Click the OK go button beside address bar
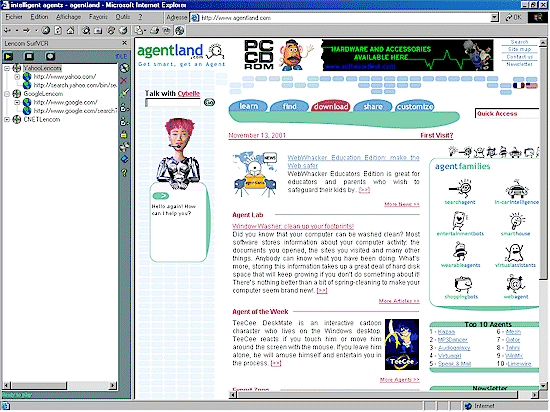 point(514,18)
